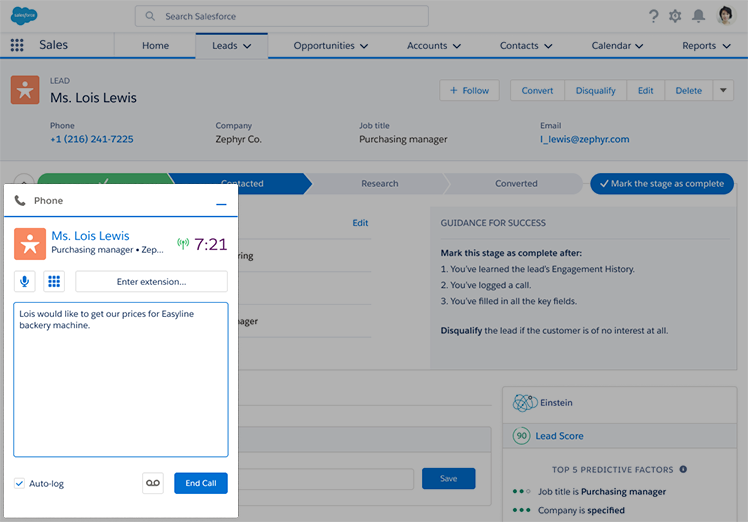The image size is (748, 522).
Task: Open more actions dropdown next to Delete
Action: pyautogui.click(x=723, y=90)
